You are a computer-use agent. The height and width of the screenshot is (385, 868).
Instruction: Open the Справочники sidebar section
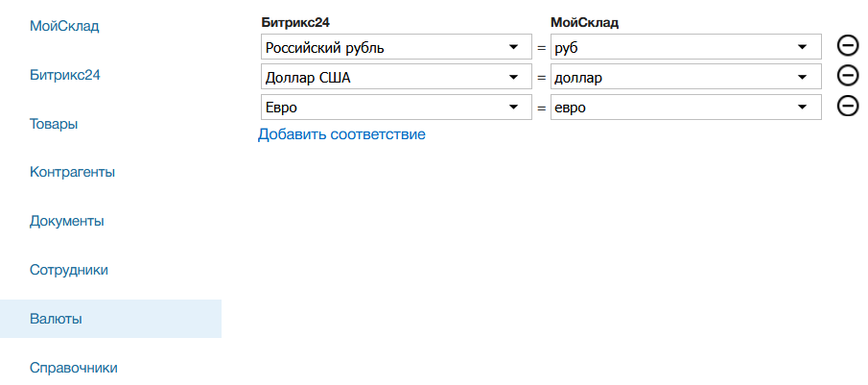coord(74,368)
